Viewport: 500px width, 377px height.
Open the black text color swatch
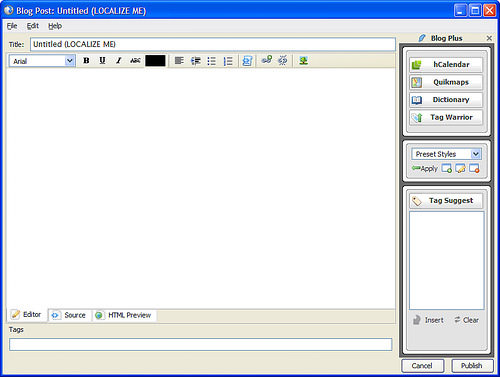(155, 61)
